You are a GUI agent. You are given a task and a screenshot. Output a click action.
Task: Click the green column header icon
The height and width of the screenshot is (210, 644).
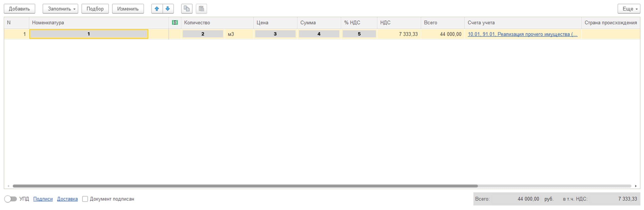[175, 23]
